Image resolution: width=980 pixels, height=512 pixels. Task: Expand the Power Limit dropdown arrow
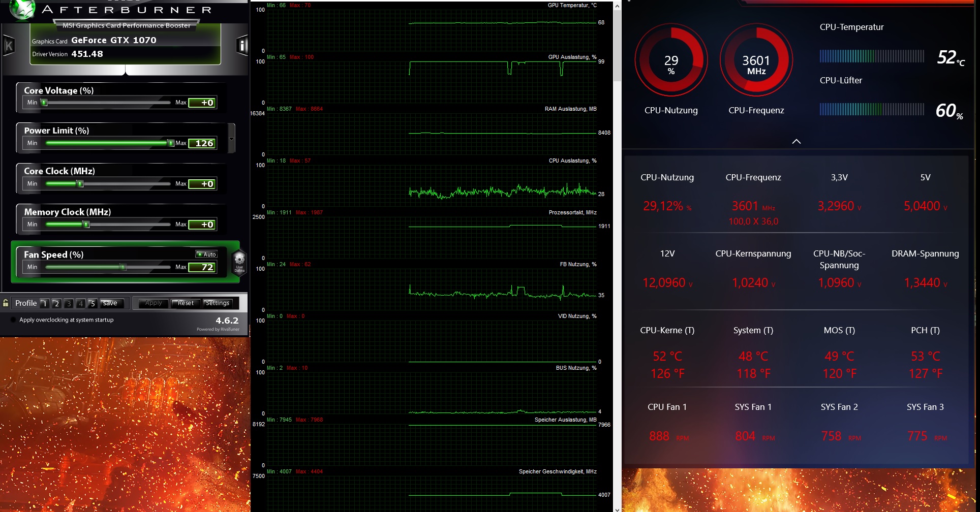pos(232,138)
